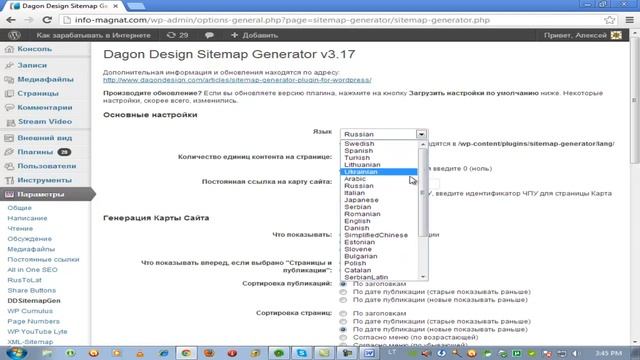This screenshot has width=640, height=360.
Task: Open Медиафайлы in sidebar
Action: (x=45, y=79)
